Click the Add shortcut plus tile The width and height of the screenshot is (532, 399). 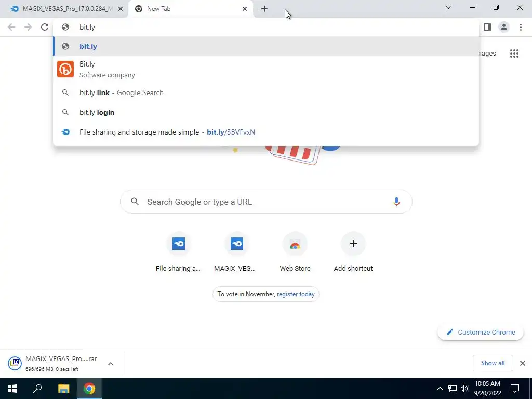pyautogui.click(x=353, y=253)
